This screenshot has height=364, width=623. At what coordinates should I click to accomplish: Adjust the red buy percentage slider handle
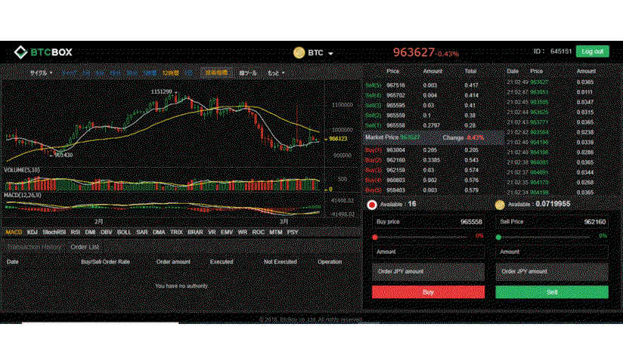pos(375,237)
